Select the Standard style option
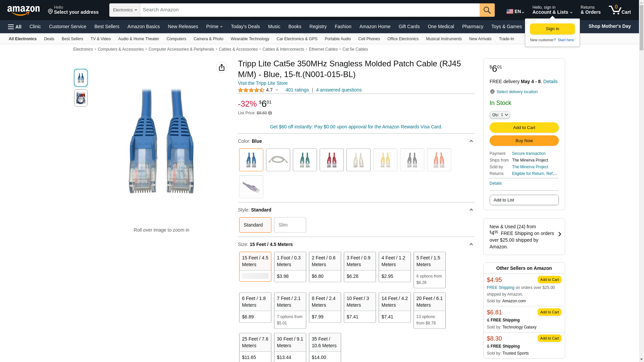The width and height of the screenshot is (644, 362). coord(255,225)
